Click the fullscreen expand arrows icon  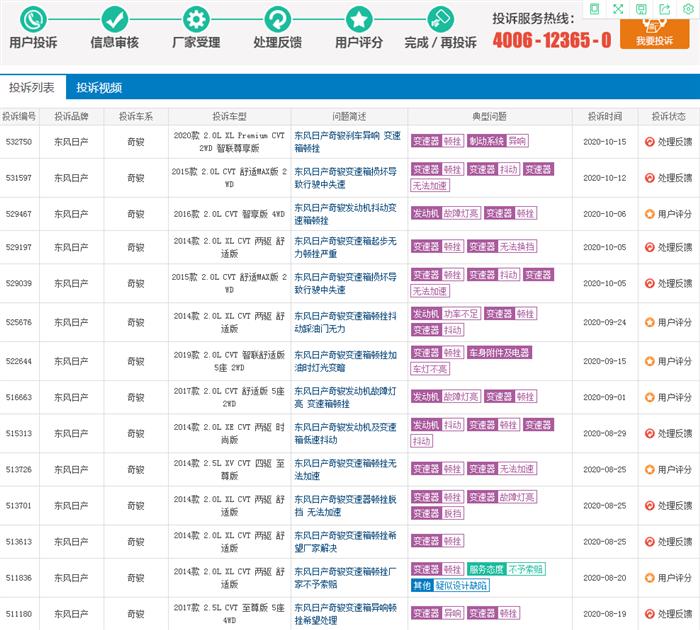tap(618, 9)
